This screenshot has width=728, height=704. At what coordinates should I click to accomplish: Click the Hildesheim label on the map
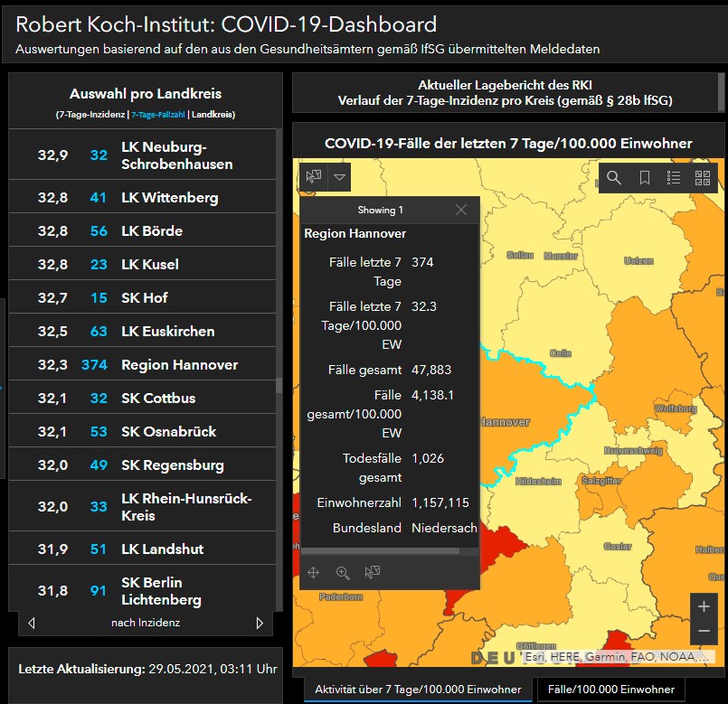[x=538, y=482]
